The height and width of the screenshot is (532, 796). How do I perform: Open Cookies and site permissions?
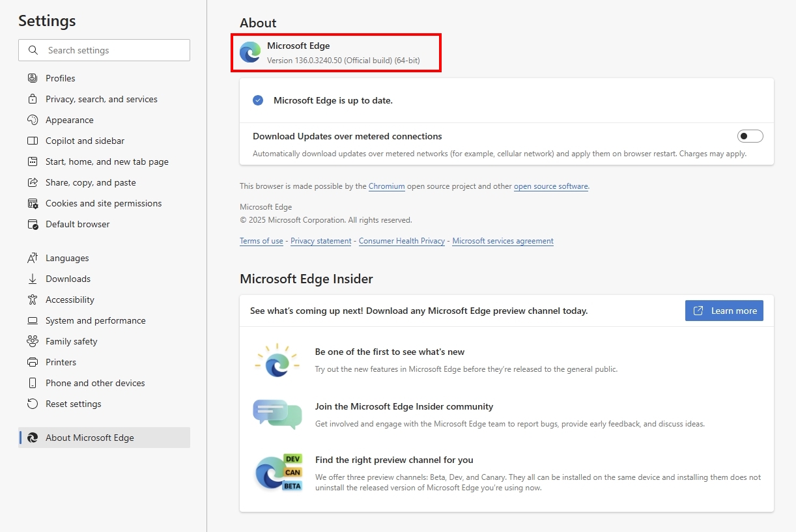point(104,203)
